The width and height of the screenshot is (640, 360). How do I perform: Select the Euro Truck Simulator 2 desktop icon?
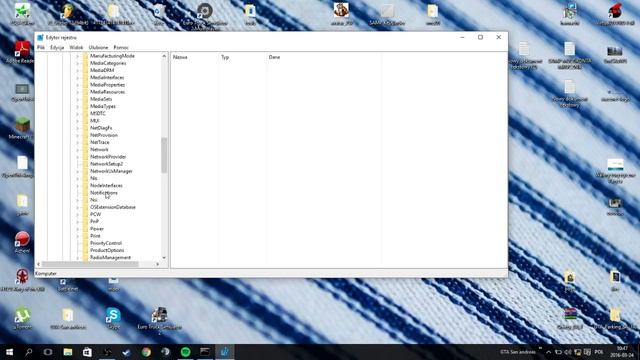tap(159, 321)
